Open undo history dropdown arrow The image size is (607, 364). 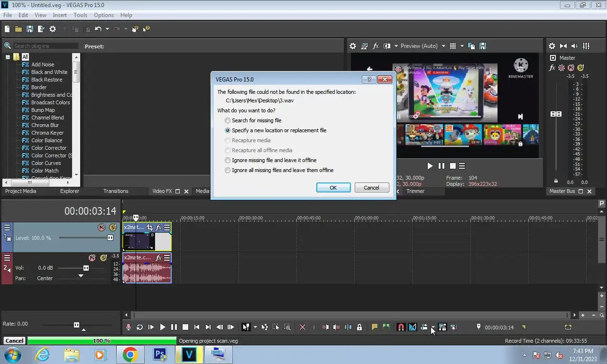click(107, 29)
